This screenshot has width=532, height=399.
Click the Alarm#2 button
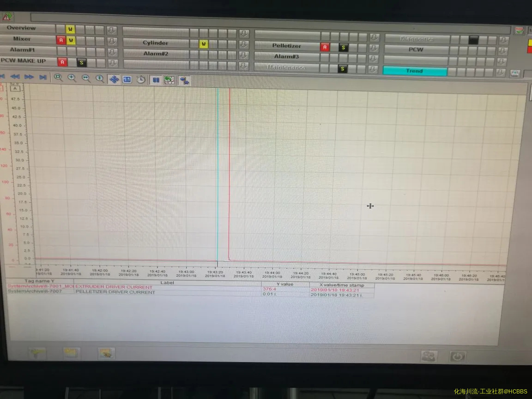pyautogui.click(x=155, y=54)
